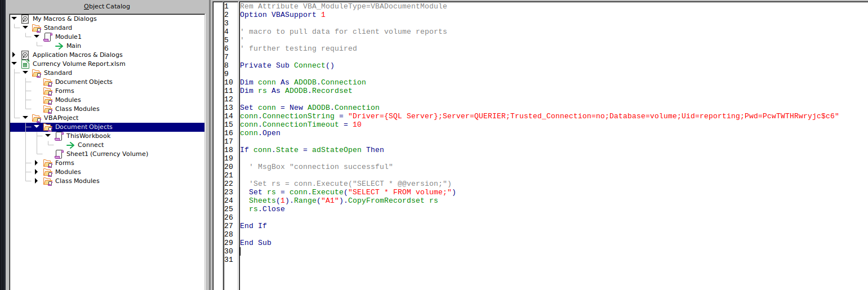
Task: Expand the Forms folder under VBAProject
Action: 37,163
